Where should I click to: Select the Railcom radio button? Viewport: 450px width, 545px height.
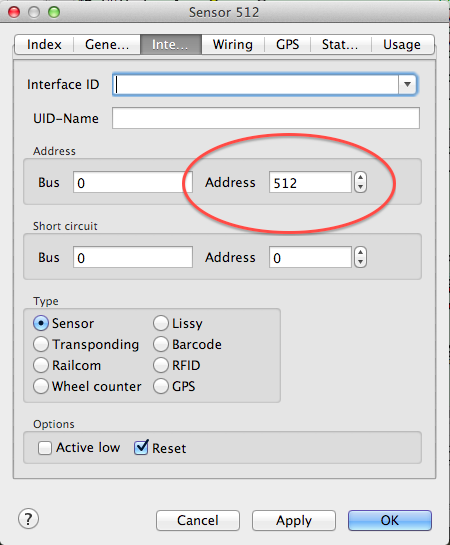[x=41, y=365]
